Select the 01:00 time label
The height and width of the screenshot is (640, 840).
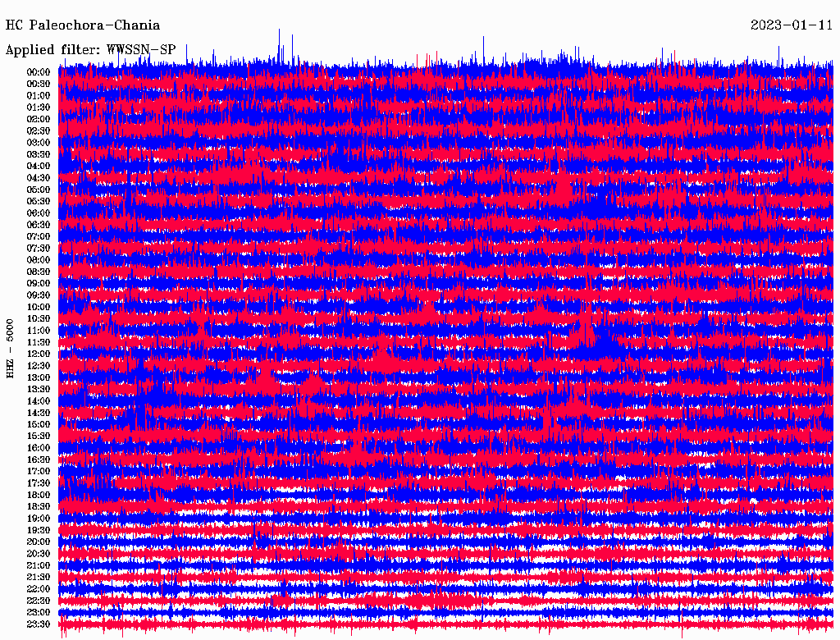39,96
